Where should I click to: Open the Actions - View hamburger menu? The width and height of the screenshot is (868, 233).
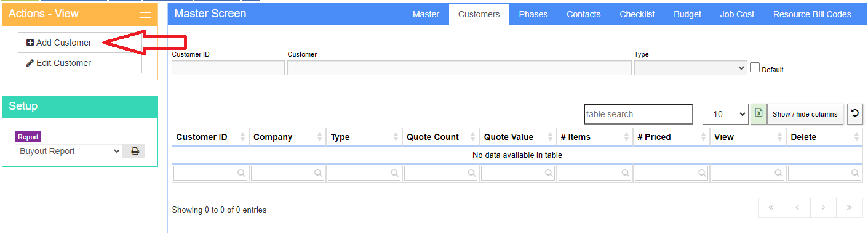[146, 14]
